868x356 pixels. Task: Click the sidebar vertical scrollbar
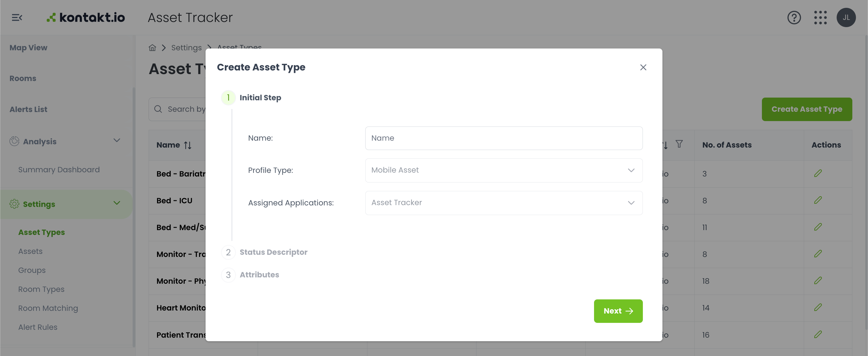[134, 217]
